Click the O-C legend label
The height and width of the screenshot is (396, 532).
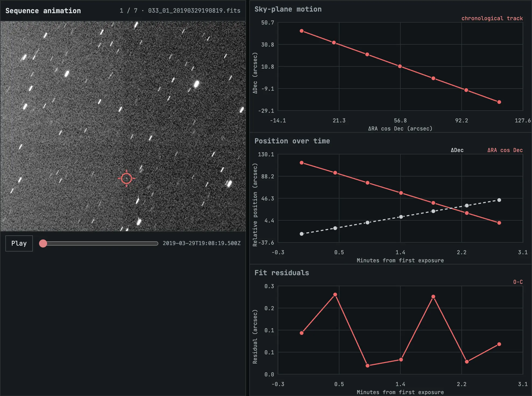point(518,282)
